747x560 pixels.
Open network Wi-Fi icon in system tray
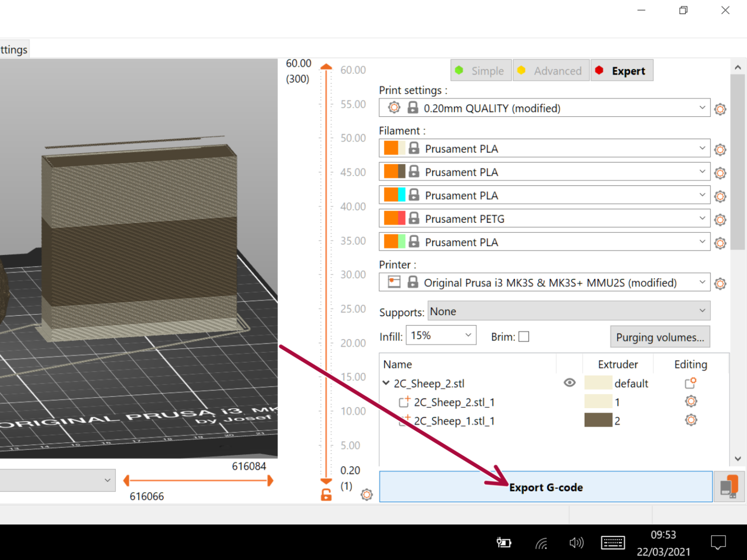click(x=541, y=543)
